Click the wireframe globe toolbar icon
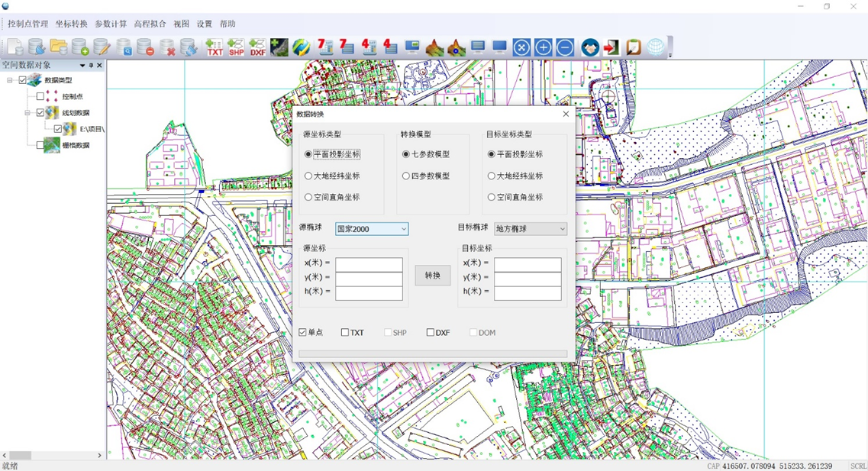Image resolution: width=868 pixels, height=471 pixels. tap(656, 48)
